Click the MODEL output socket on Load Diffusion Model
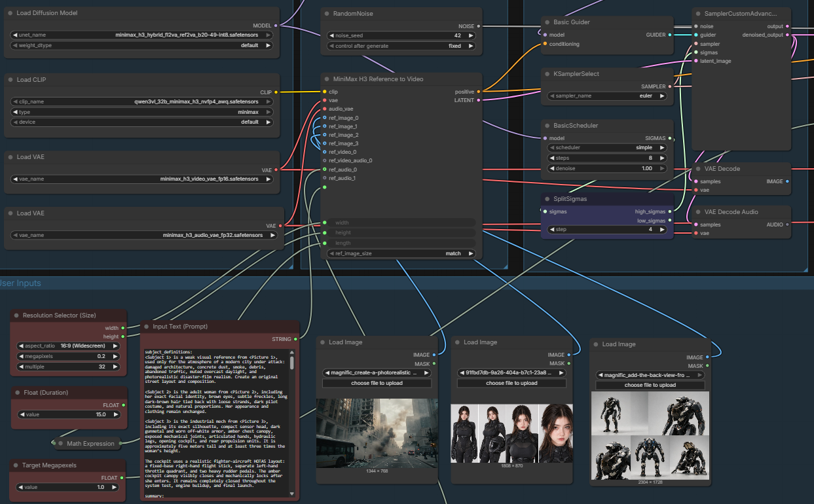 pyautogui.click(x=276, y=26)
